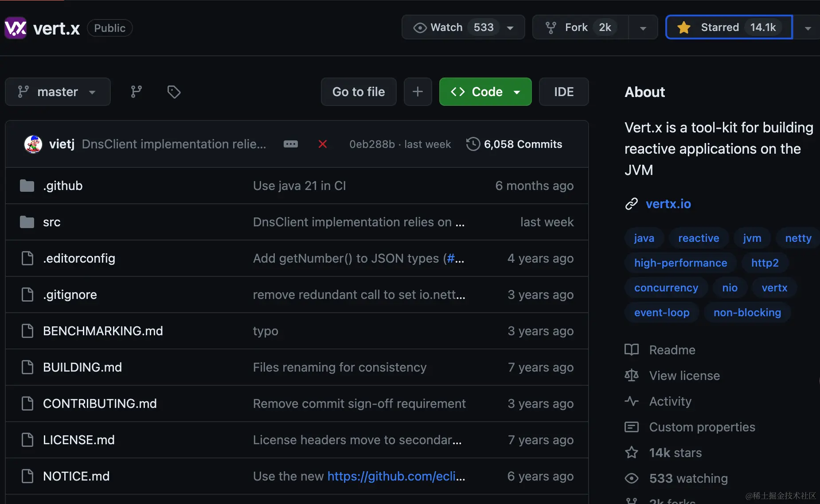The height and width of the screenshot is (504, 820).
Task: Select the concurrency topic tag
Action: coord(666,288)
